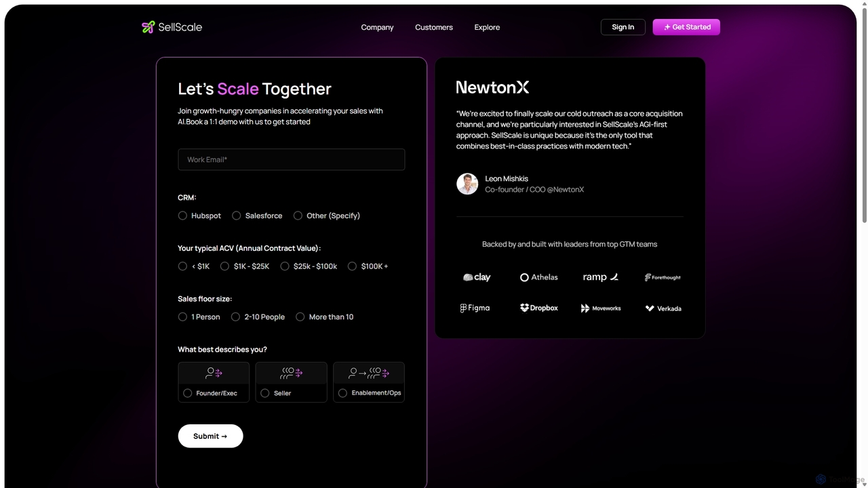Click 'Co-founder / COO @NewtonX' text
Image resolution: width=868 pixels, height=488 pixels.
coord(534,190)
